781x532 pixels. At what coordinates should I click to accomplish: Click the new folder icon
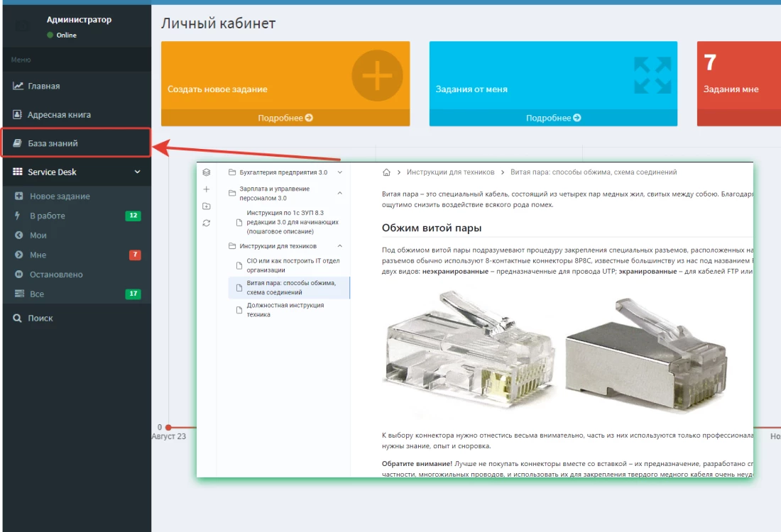point(207,206)
